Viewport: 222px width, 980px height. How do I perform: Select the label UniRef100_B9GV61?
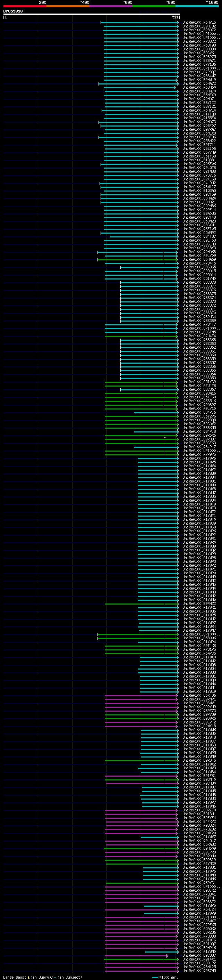[199, 53]
